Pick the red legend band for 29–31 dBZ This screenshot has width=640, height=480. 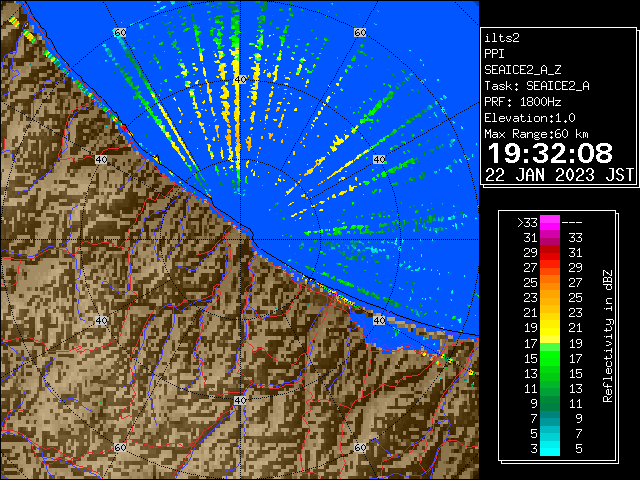[x=550, y=253]
